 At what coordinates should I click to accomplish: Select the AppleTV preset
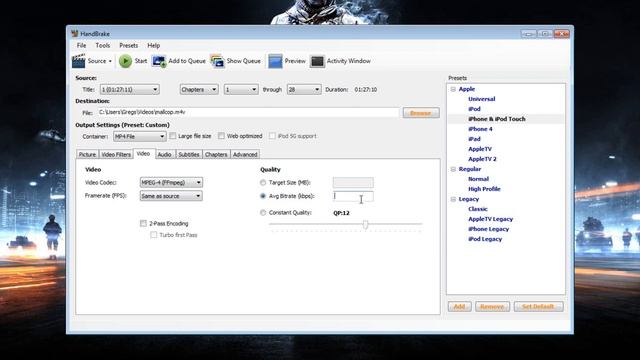pyautogui.click(x=480, y=149)
